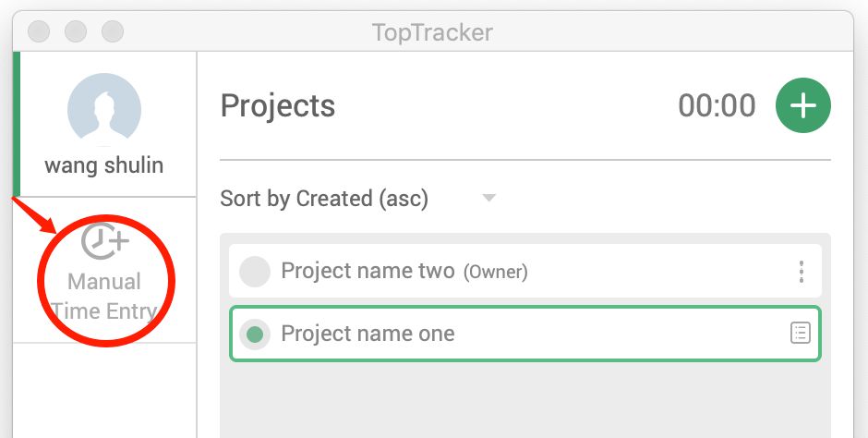
Task: Click the user avatar picture
Action: [104, 110]
